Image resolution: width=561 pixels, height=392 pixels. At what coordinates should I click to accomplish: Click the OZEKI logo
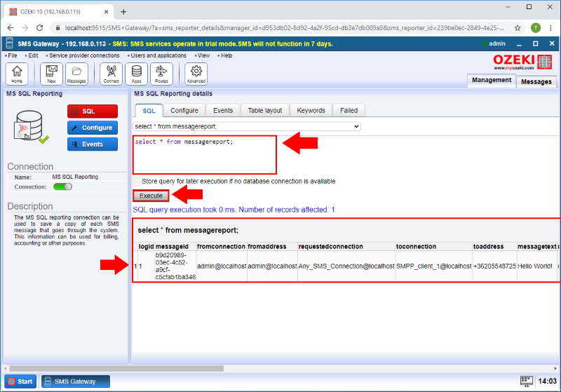tap(522, 62)
